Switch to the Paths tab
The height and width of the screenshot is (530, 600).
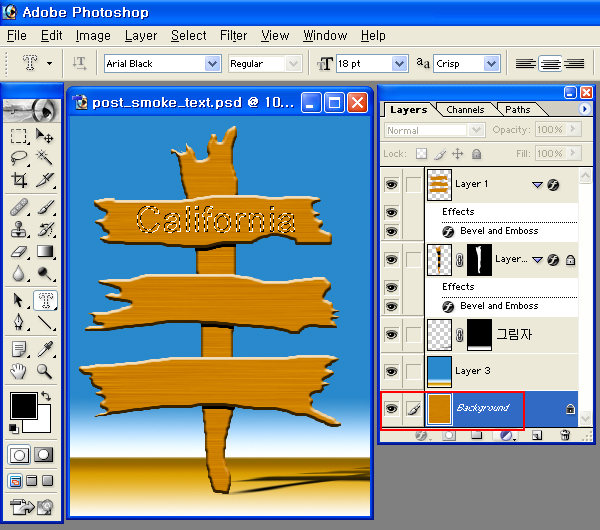click(517, 110)
